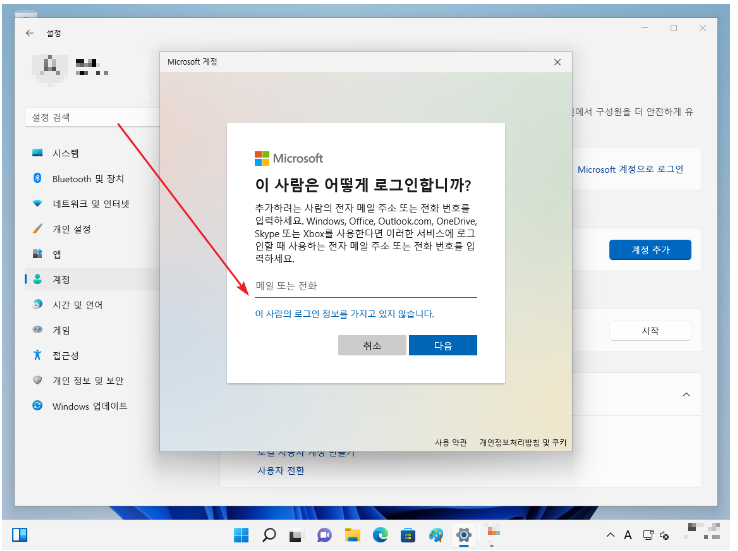Click the 시작 button in Settings
The height and width of the screenshot is (551, 738).
coord(650,331)
